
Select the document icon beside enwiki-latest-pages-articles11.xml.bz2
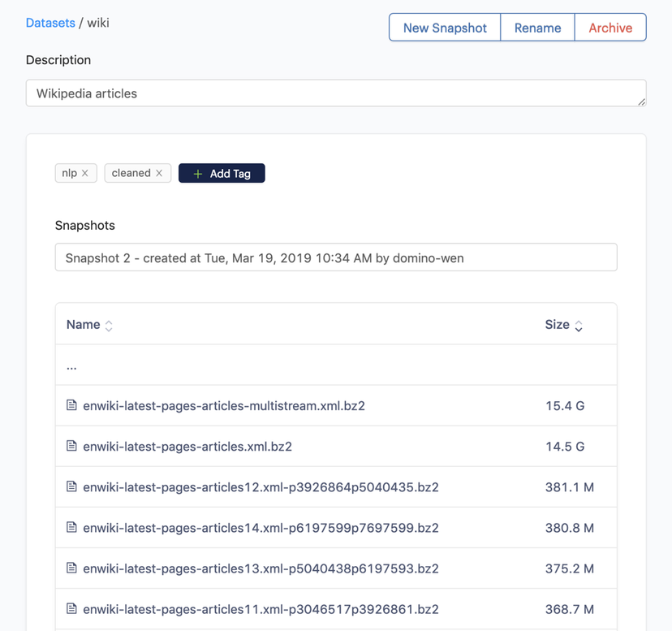(x=72, y=608)
